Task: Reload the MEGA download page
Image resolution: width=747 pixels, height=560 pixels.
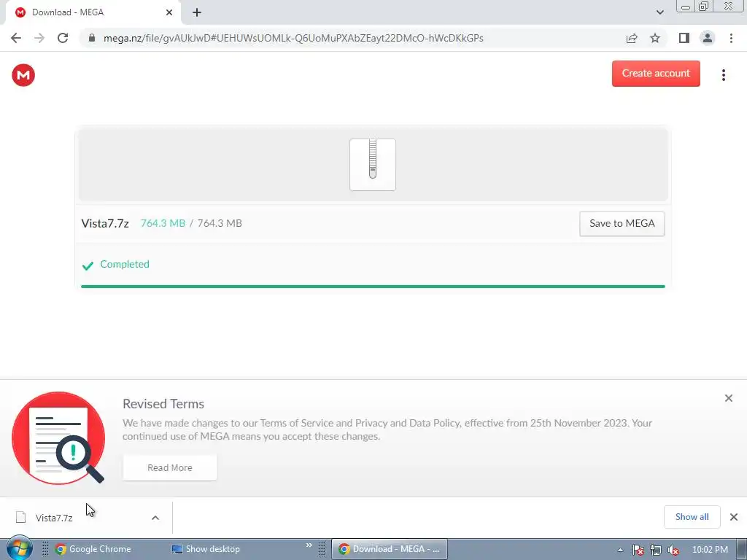Action: point(63,38)
